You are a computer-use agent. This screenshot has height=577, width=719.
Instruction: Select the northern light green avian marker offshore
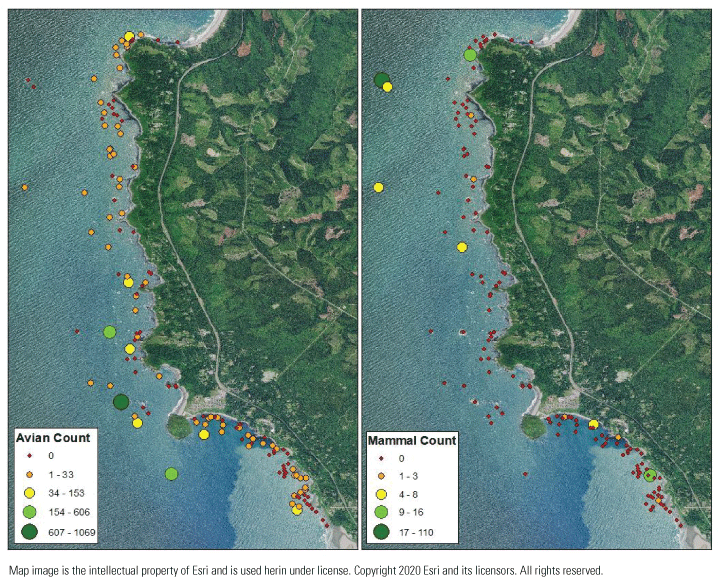[109, 331]
